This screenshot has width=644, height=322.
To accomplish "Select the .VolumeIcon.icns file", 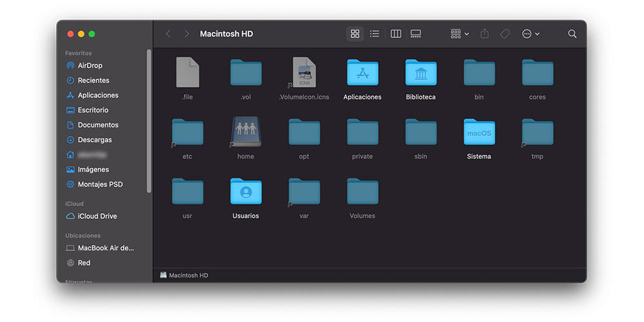I will [304, 73].
